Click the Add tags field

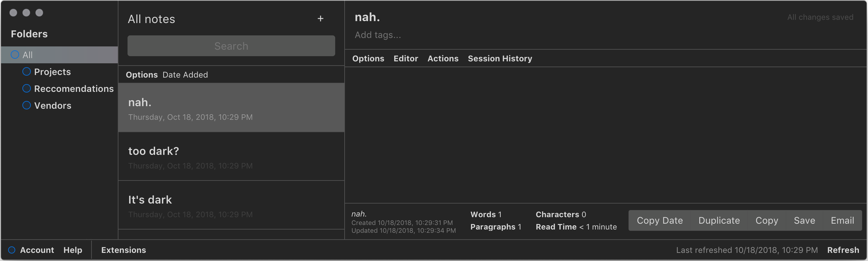click(378, 35)
